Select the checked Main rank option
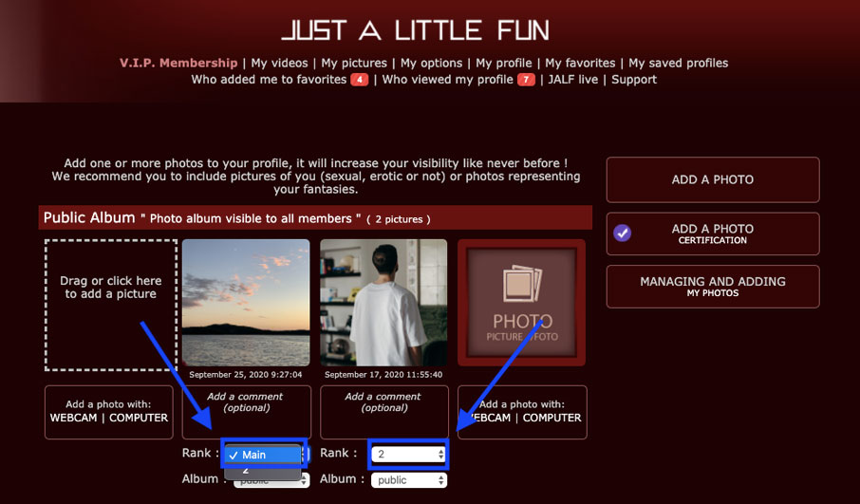 tap(263, 455)
